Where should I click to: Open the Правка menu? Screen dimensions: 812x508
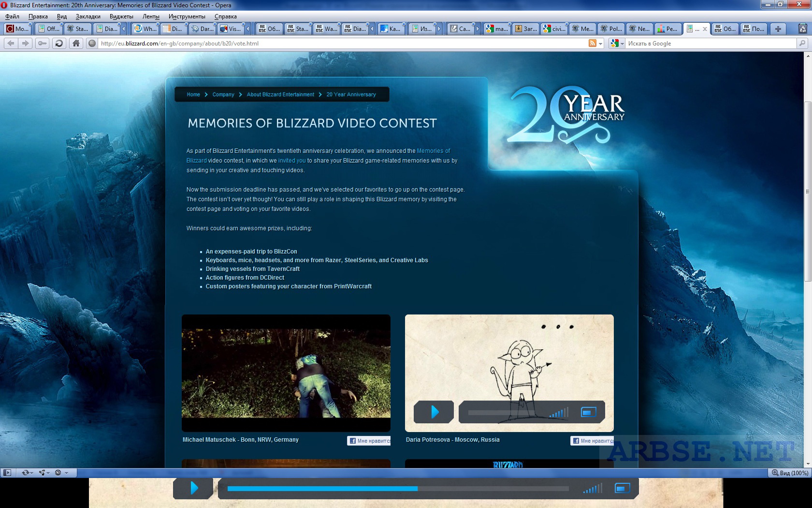[38, 16]
